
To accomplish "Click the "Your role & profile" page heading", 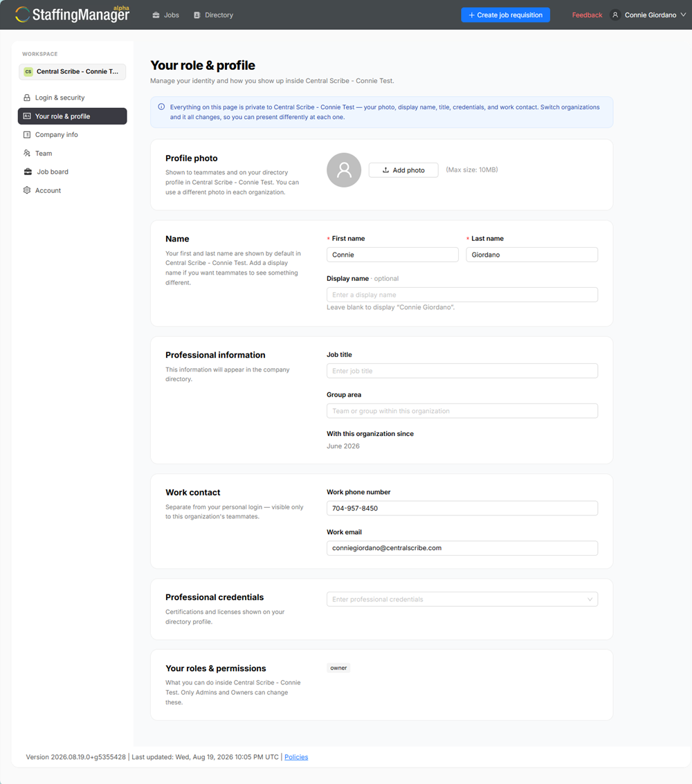I will click(203, 66).
